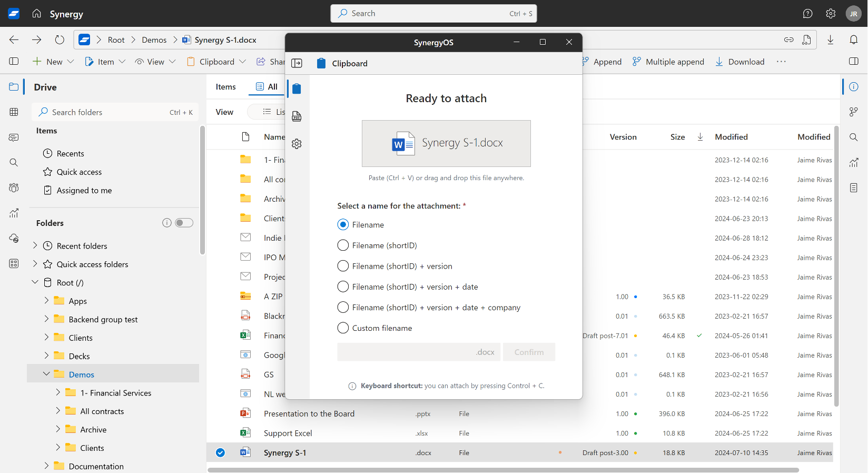Click the Demos breadcrumb link
Screen dimensions: 868x473
pyautogui.click(x=154, y=40)
